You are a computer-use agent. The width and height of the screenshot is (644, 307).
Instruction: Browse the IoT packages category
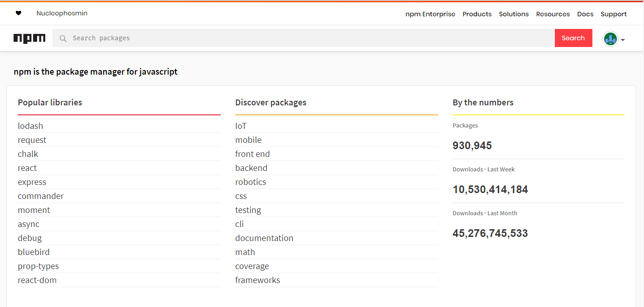point(241,126)
